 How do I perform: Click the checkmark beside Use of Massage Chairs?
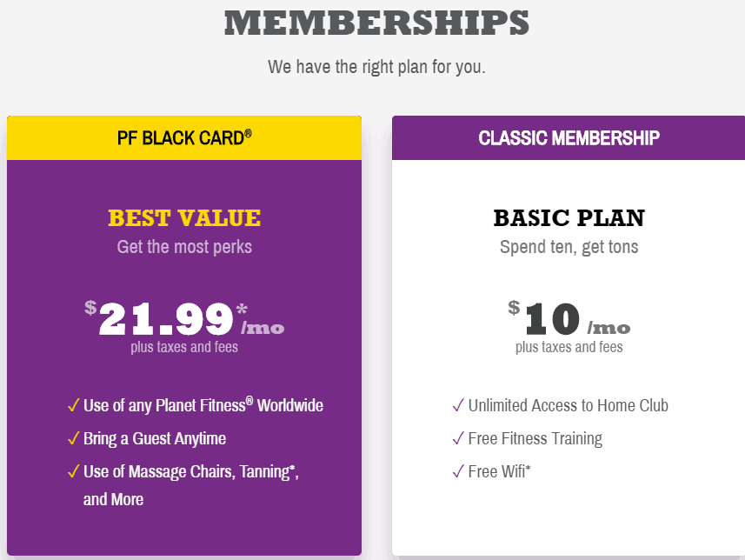pyautogui.click(x=73, y=471)
